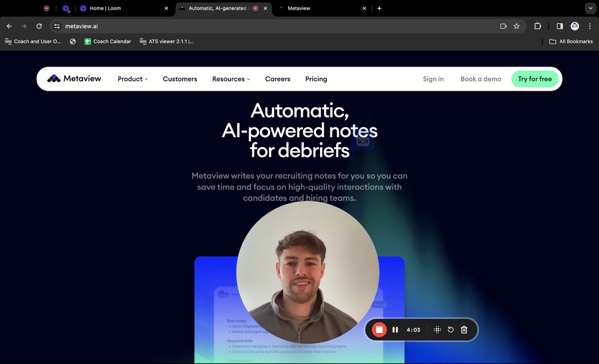Stop the Loom recording
This screenshot has width=599, height=364.
(x=380, y=330)
